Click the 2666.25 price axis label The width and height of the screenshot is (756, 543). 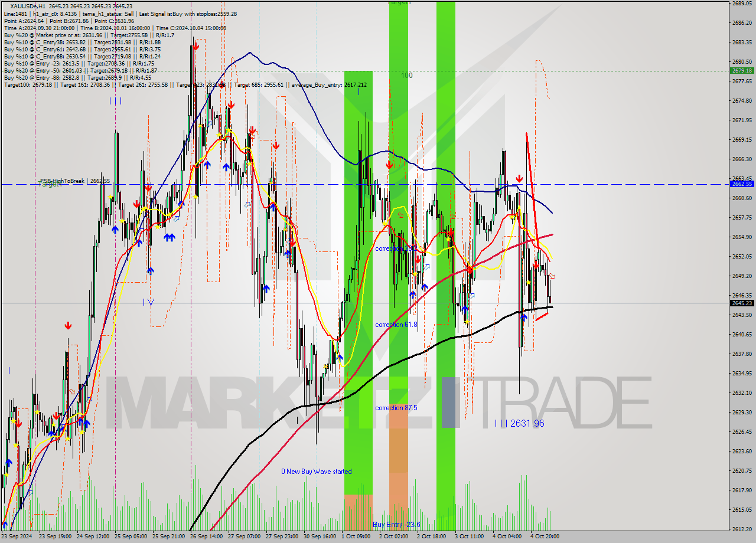pos(742,159)
